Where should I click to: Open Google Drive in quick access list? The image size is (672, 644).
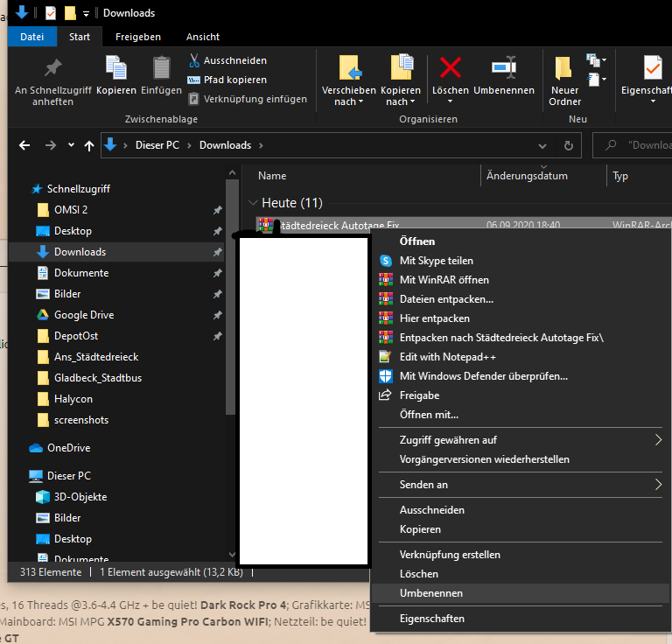[x=84, y=315]
